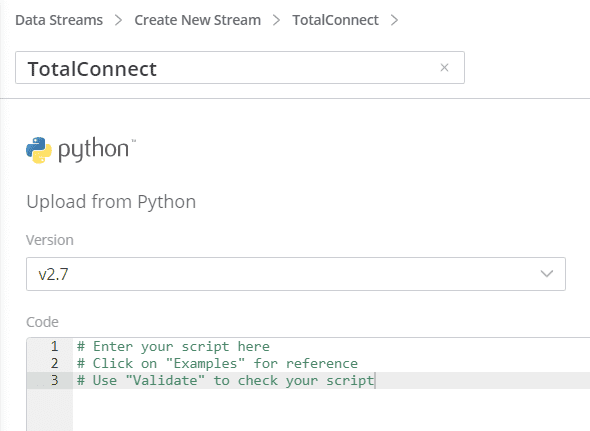Image resolution: width=590 pixels, height=431 pixels.
Task: Select line number 3 in the code gutter
Action: pyautogui.click(x=55, y=381)
